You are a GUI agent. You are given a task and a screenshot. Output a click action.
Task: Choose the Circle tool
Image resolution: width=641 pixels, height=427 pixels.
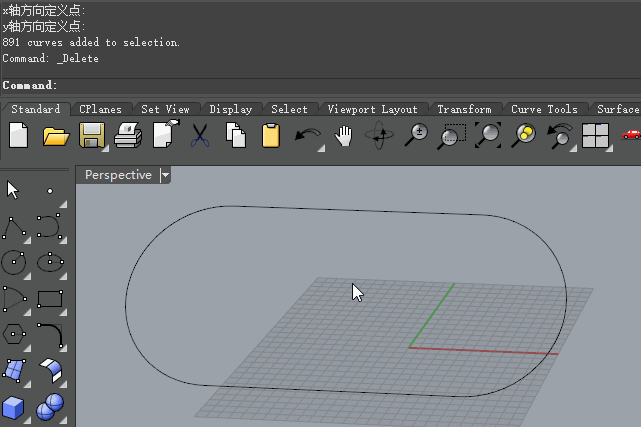[x=14, y=262]
